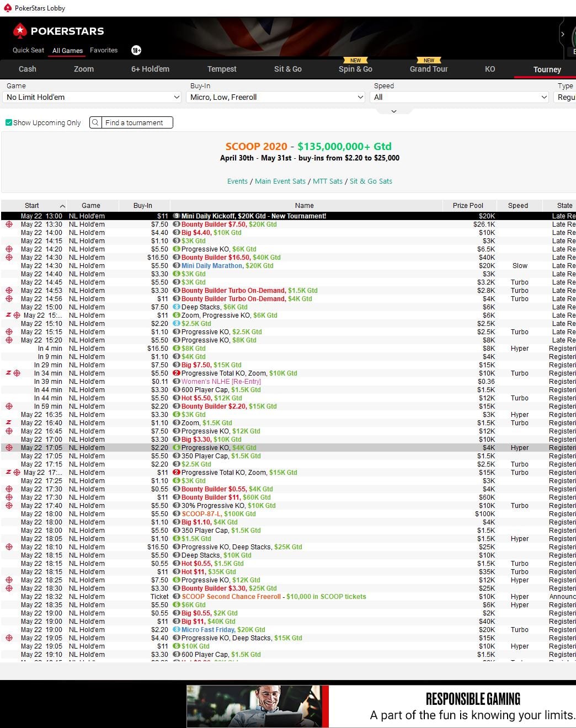Open the SCOOP Events link
The height and width of the screenshot is (728, 576).
pyautogui.click(x=237, y=181)
